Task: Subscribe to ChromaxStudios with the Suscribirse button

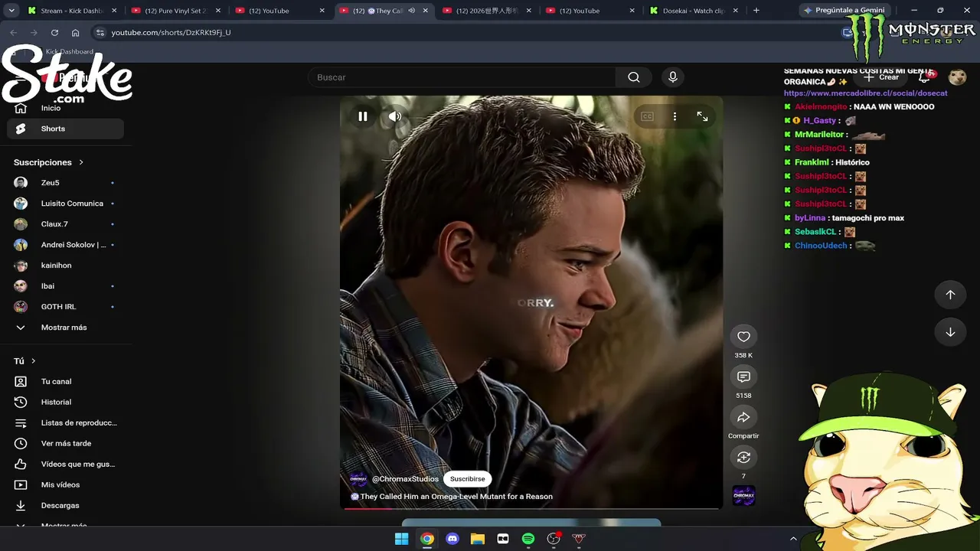Action: click(468, 479)
